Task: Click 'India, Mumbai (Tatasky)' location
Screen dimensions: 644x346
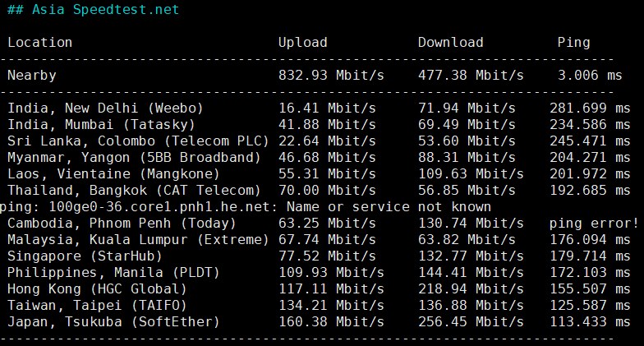Action: click(x=102, y=125)
